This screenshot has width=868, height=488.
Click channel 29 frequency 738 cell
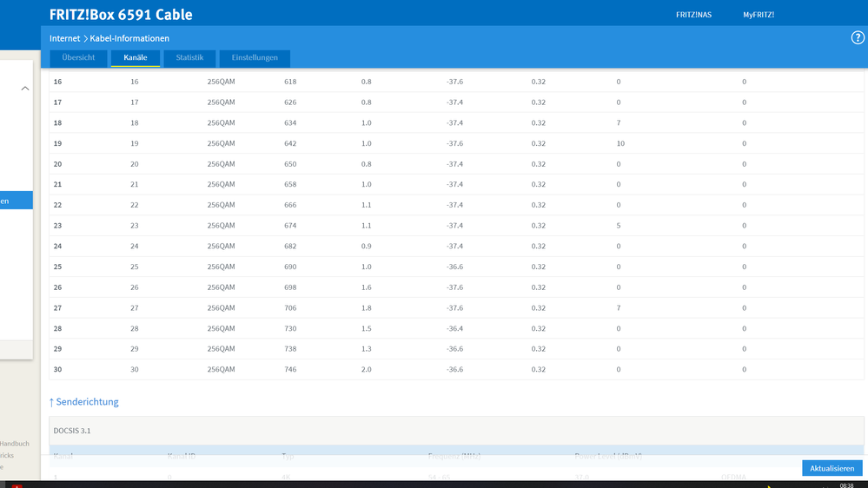tap(290, 349)
